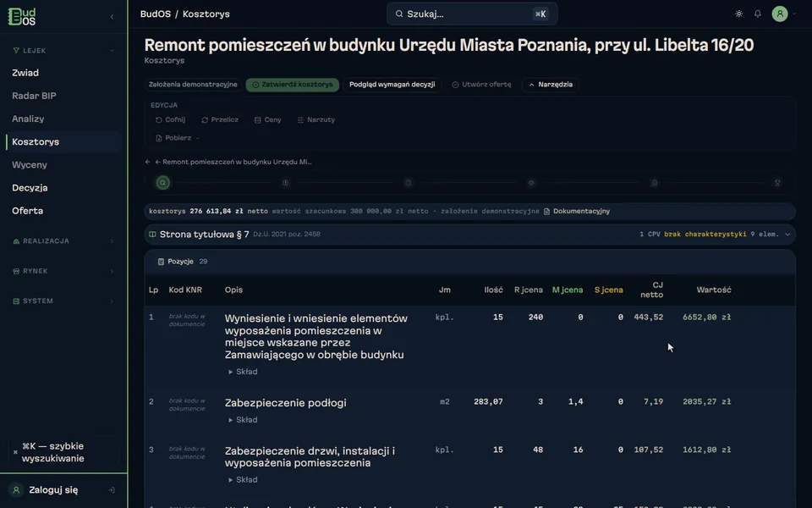Click the login arrow icon beside Zaloguj się

click(x=112, y=490)
